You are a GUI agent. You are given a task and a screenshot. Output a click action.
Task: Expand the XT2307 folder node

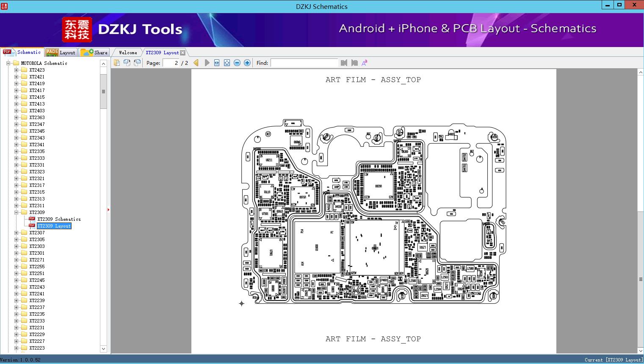(16, 233)
